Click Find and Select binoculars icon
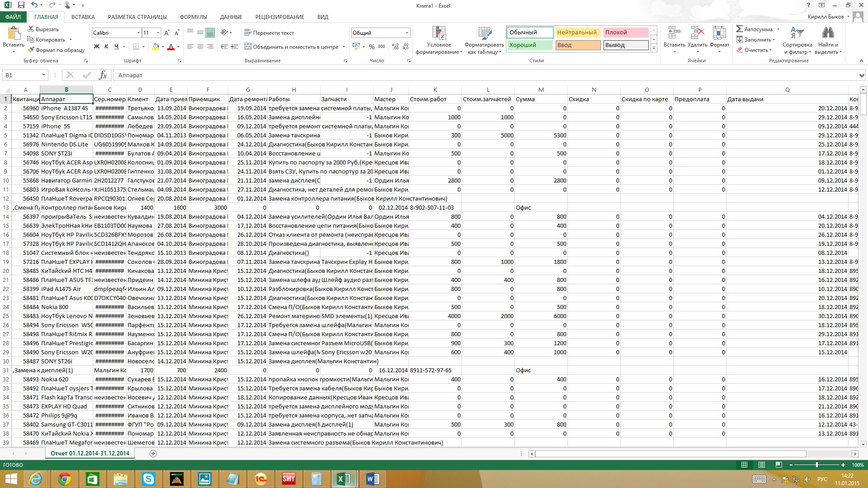Image resolution: width=868 pixels, height=488 pixels. click(828, 34)
